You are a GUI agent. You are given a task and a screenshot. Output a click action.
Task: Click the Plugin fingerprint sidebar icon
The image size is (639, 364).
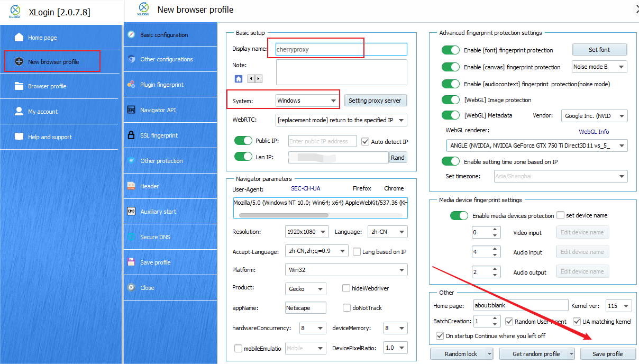(131, 85)
